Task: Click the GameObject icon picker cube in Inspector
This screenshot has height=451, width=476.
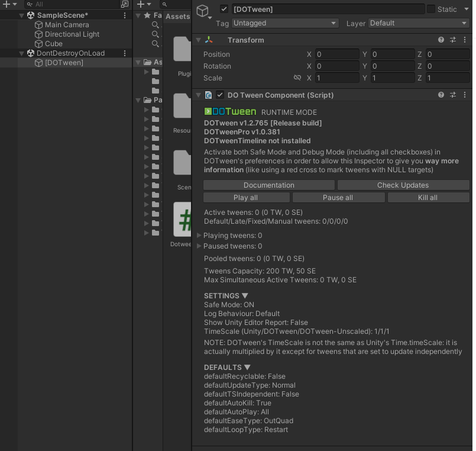Action: pyautogui.click(x=202, y=11)
